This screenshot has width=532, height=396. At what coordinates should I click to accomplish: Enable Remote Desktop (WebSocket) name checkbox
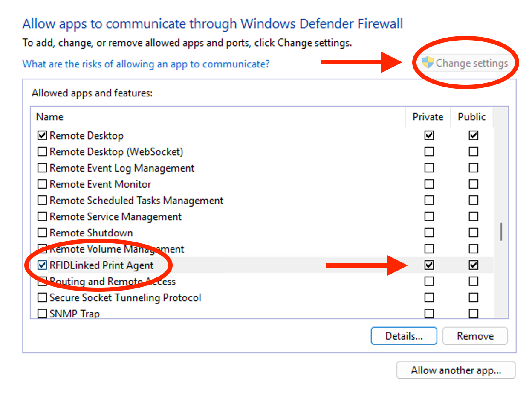pyautogui.click(x=42, y=152)
